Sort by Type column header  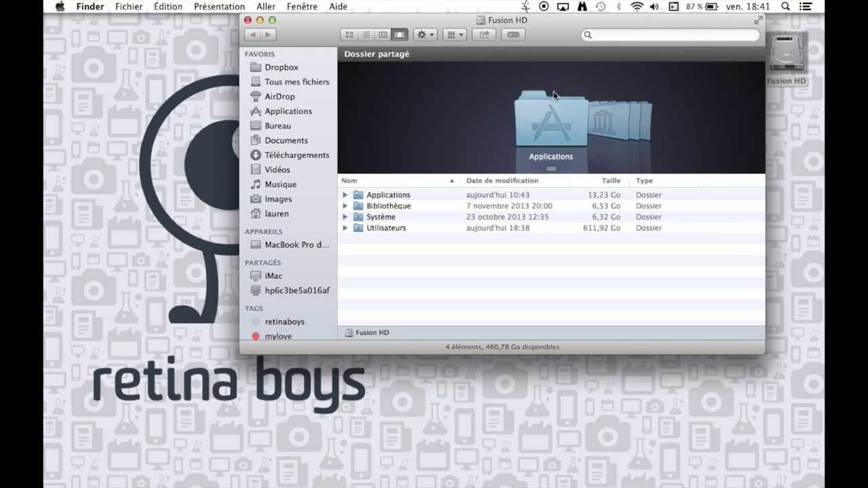(664, 181)
